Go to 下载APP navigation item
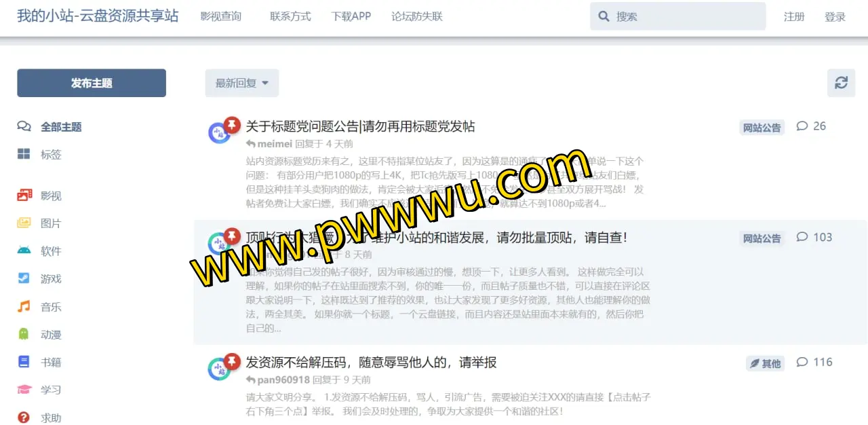 [351, 16]
